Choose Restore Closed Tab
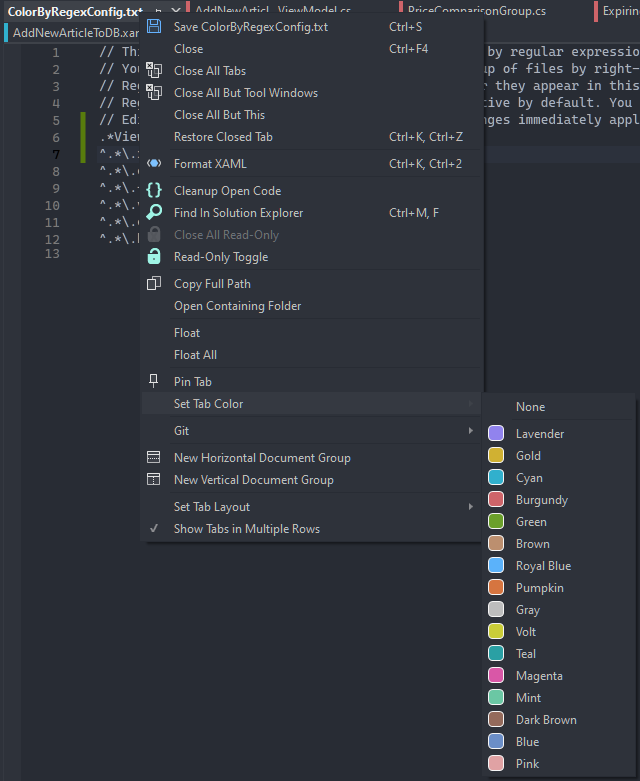 point(222,137)
